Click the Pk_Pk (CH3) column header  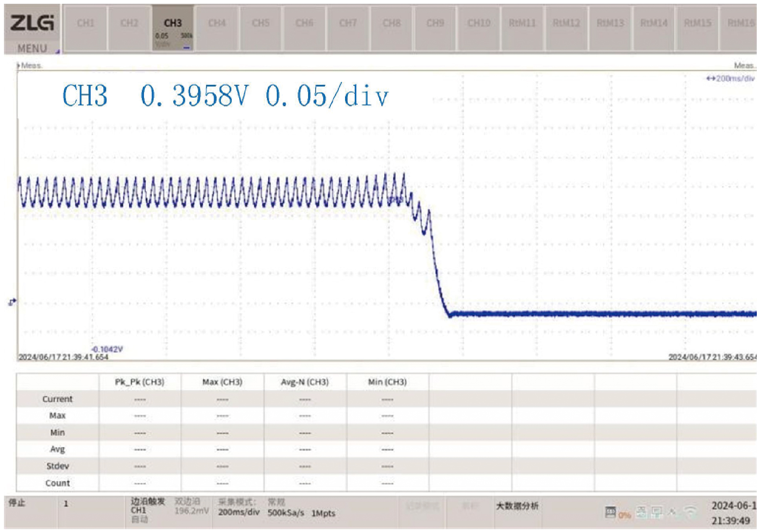[x=140, y=382]
